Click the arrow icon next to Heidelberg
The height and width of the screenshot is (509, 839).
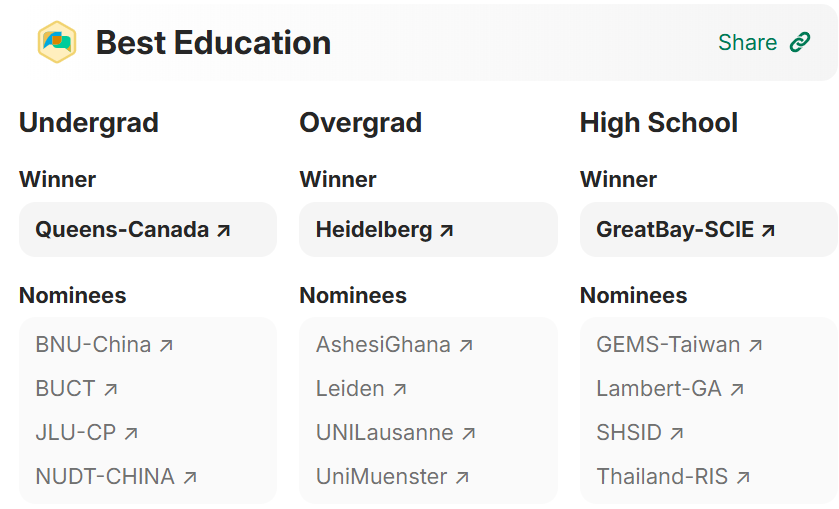coord(446,230)
